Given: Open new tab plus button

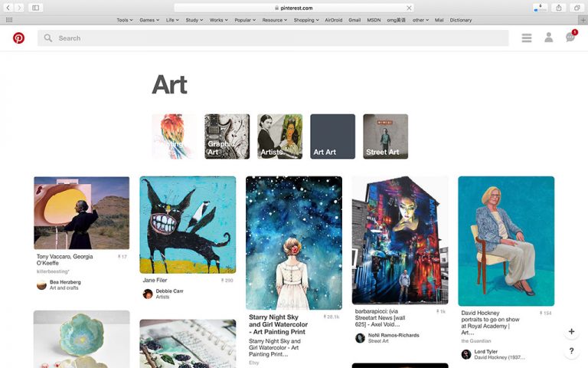Looking at the screenshot, I should [583, 20].
